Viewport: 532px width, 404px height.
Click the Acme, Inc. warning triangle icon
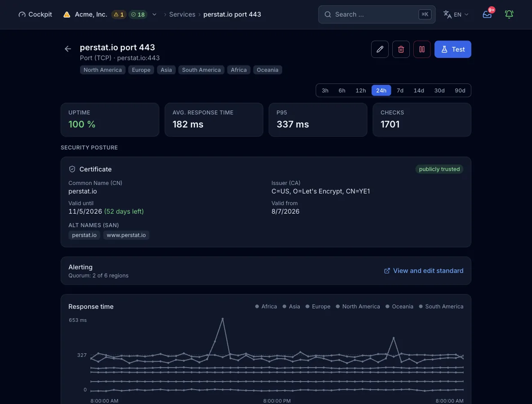(67, 14)
